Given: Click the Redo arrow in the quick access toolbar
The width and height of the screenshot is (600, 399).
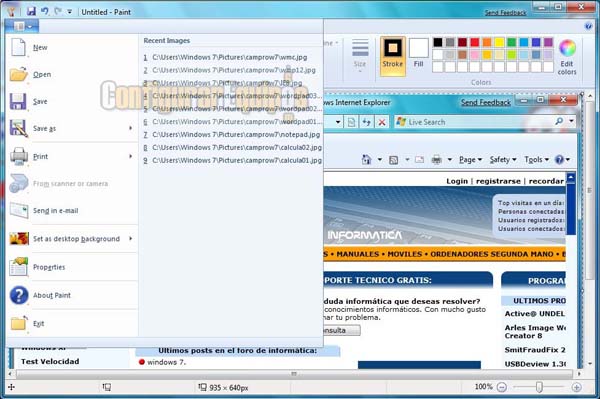Looking at the screenshot, I should [x=58, y=11].
